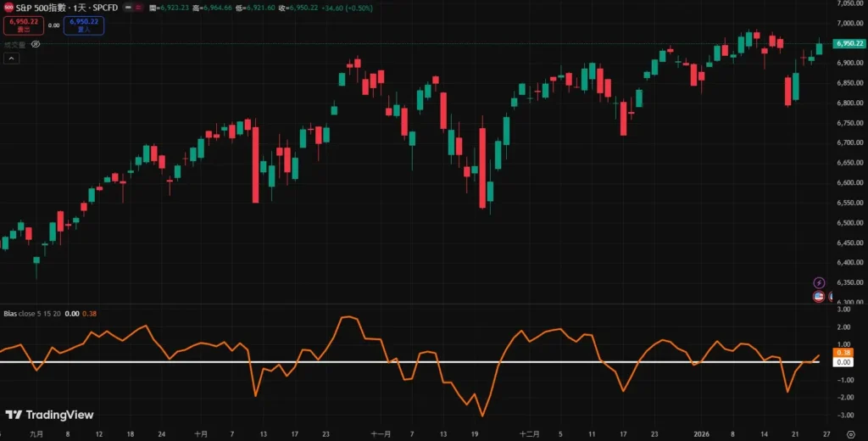The width and height of the screenshot is (868, 441).
Task: Click the purple lightning bolt event icon
Action: (819, 282)
